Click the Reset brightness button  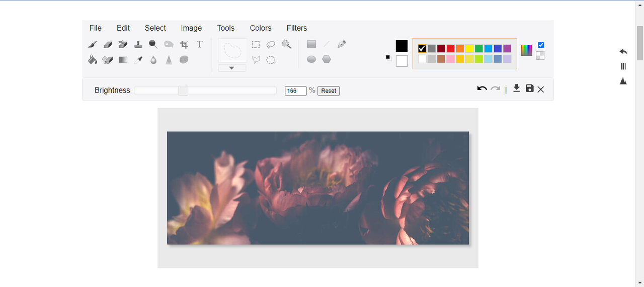(329, 91)
